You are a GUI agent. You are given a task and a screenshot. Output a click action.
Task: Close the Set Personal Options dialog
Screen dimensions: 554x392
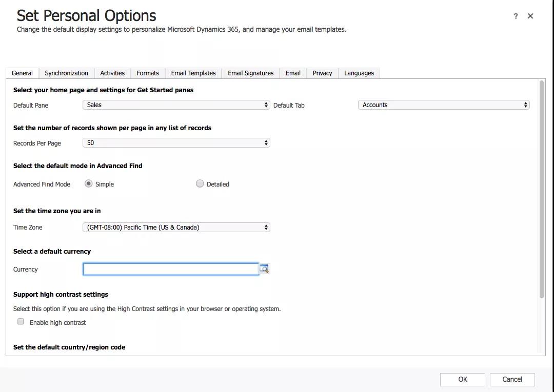pos(530,16)
